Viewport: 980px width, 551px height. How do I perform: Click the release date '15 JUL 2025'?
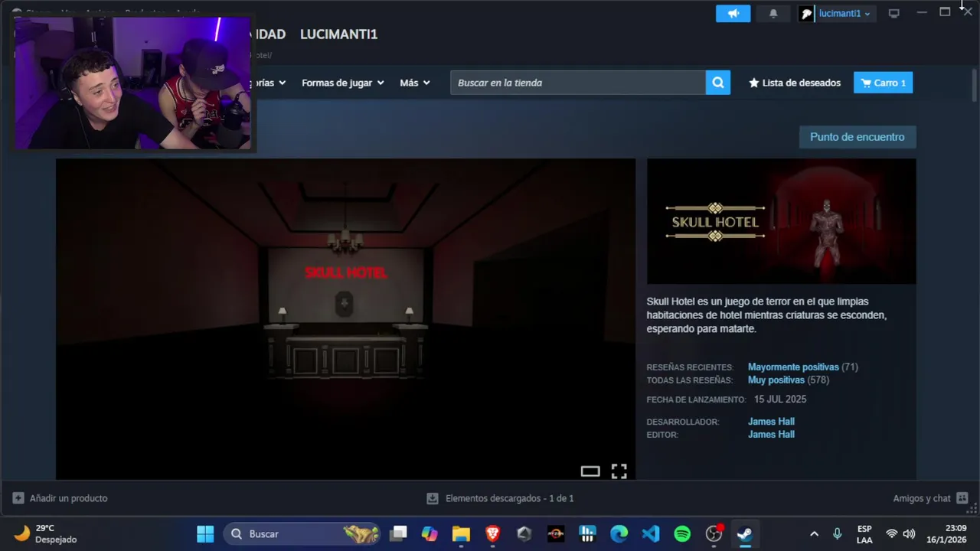tap(780, 399)
